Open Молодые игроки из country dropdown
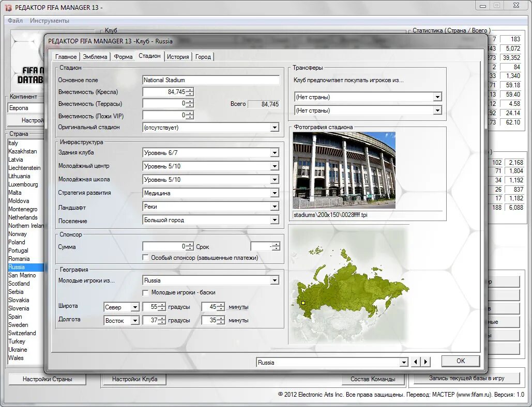This screenshot has width=532, height=407. point(275,280)
